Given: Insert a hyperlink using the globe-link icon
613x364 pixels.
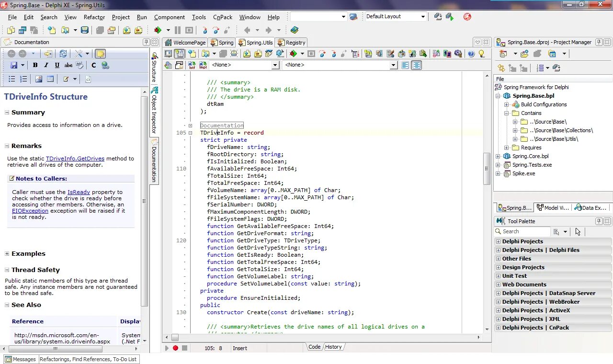Looking at the screenshot, I should pos(105,65).
